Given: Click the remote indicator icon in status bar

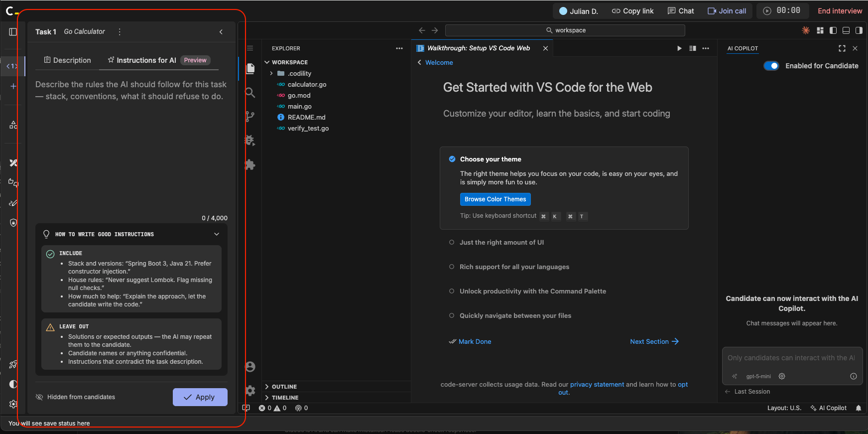Looking at the screenshot, I should [x=246, y=408].
